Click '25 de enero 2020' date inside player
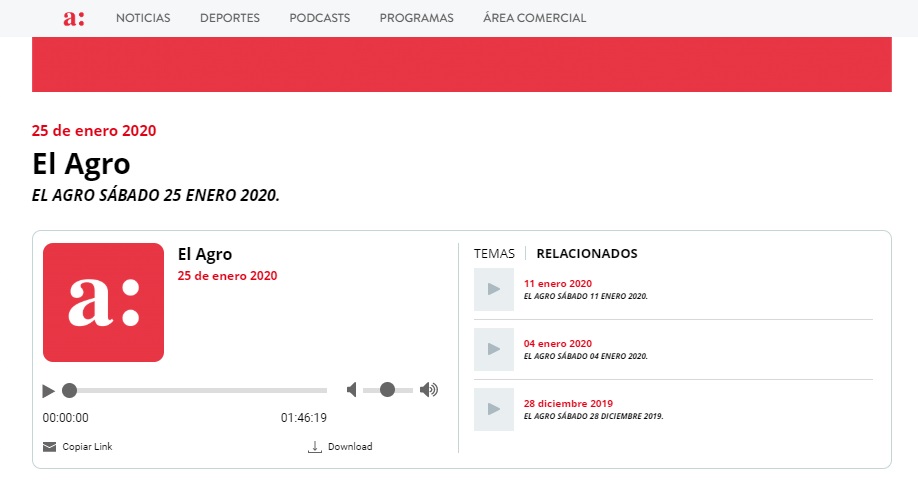The image size is (918, 483). 227,276
